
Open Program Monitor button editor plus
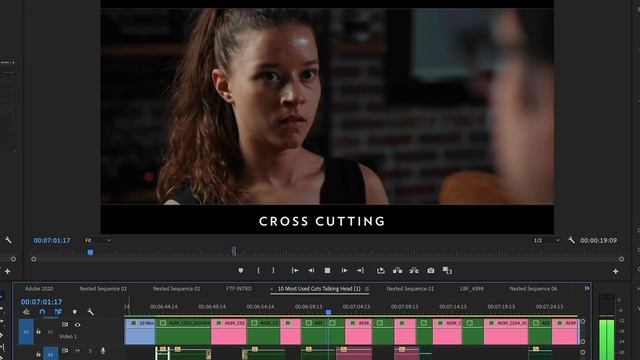click(616, 271)
